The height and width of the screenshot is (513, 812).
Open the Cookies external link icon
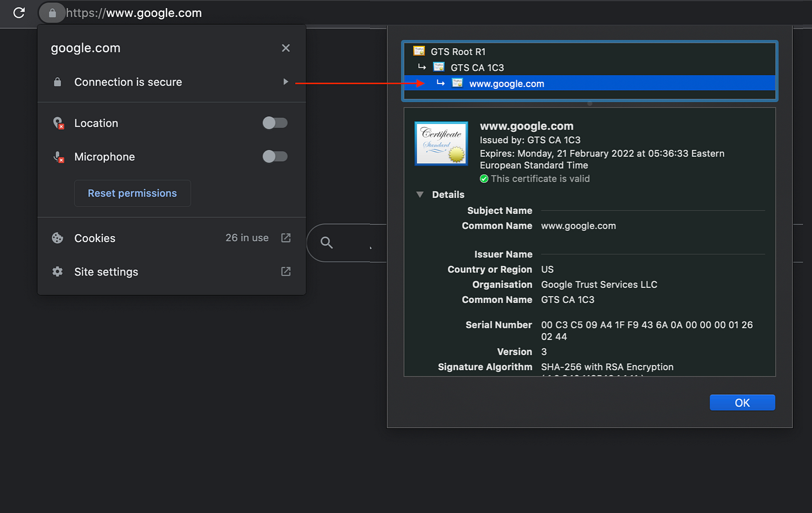[286, 238]
